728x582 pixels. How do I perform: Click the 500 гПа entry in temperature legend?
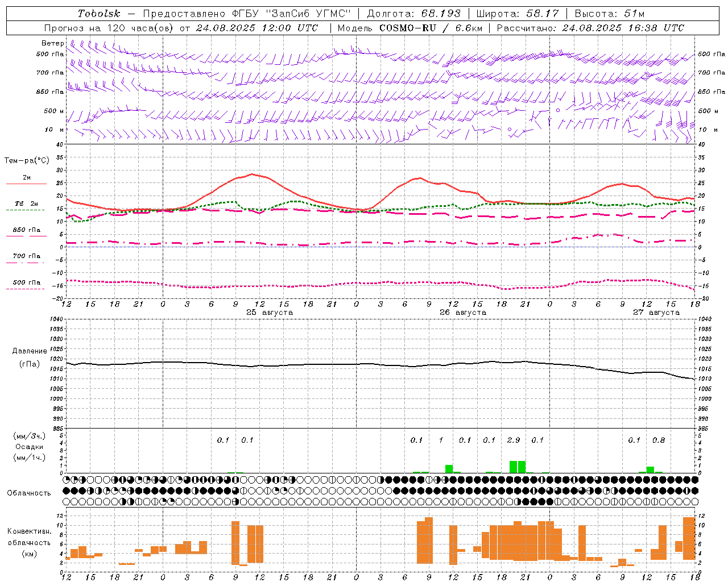(27, 282)
